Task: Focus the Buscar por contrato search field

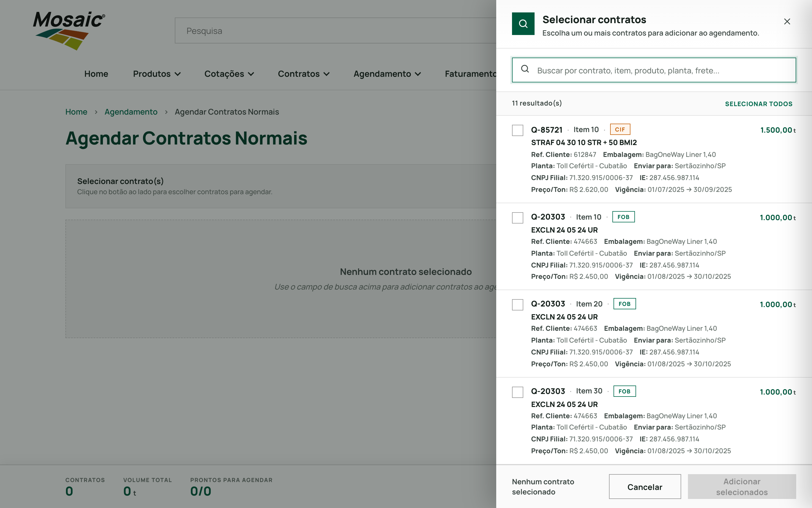Action: (654, 70)
